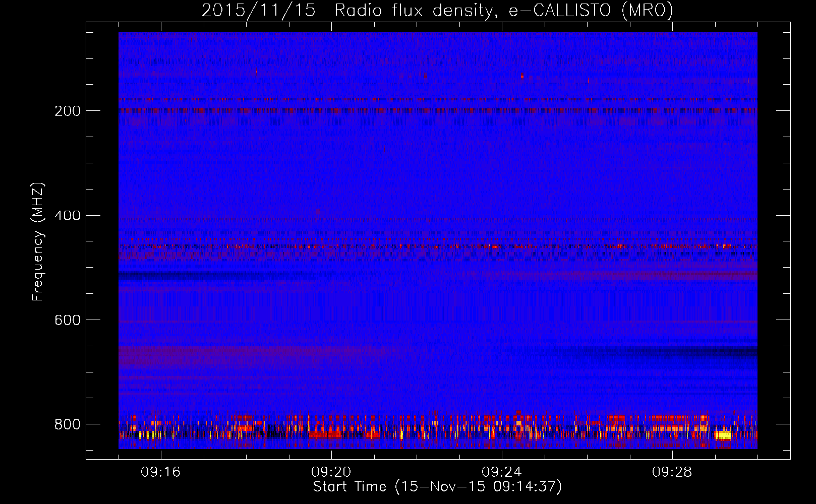Image resolution: width=816 pixels, height=504 pixels.
Task: Click the plot title text 'Radio flux density, e-CALLISTO (MRO)'
Action: tap(504, 11)
